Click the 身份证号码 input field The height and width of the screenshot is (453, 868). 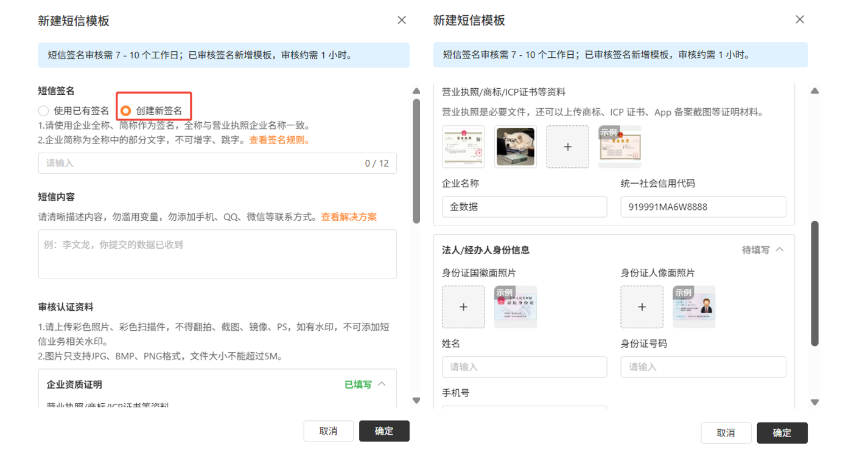click(x=703, y=367)
